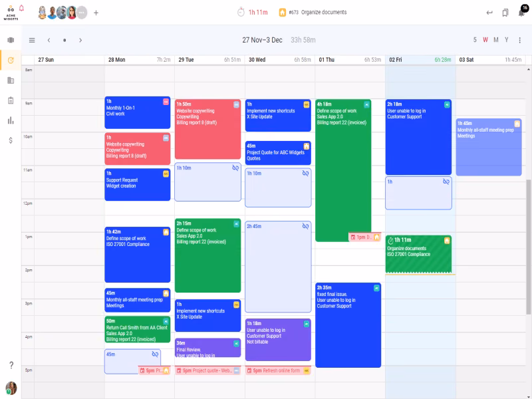Click the home tag on Monday's Monthly all-staff meeting
Viewport: 532px width, 399px height.
pyautogui.click(x=166, y=293)
